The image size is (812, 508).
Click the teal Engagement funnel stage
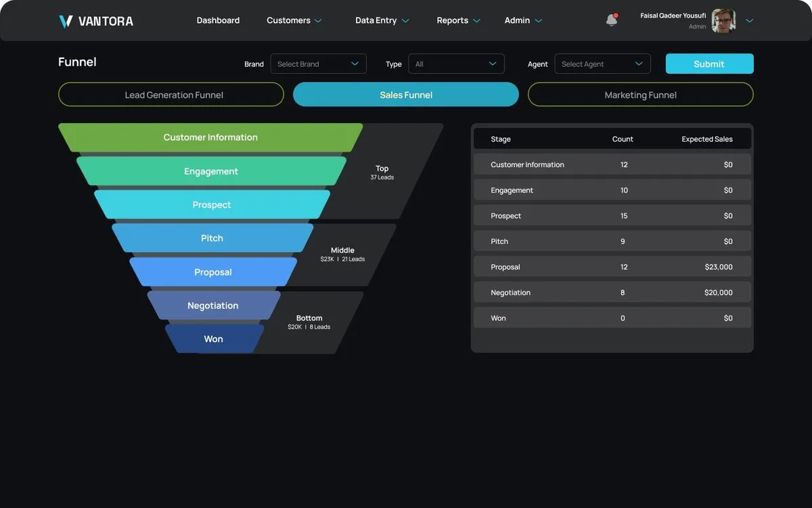tap(211, 171)
